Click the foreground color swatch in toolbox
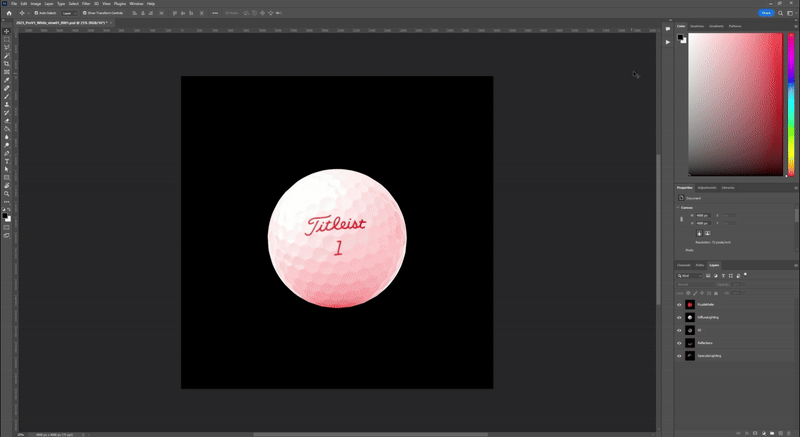Image resolution: width=800 pixels, height=437 pixels. pos(5,216)
